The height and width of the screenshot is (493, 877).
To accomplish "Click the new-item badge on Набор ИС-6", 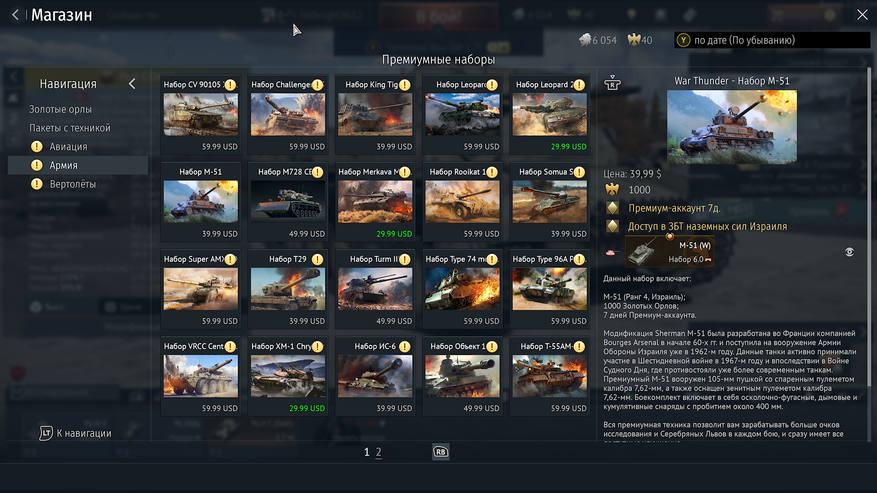I will [404, 346].
